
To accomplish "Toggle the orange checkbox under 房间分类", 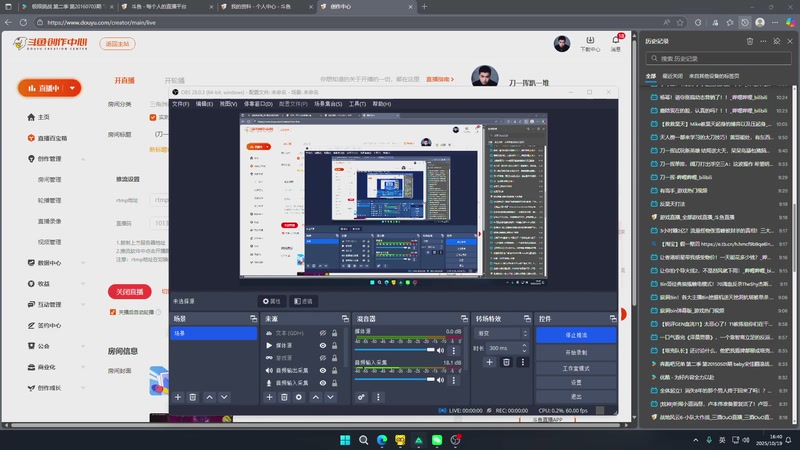I will [x=153, y=117].
